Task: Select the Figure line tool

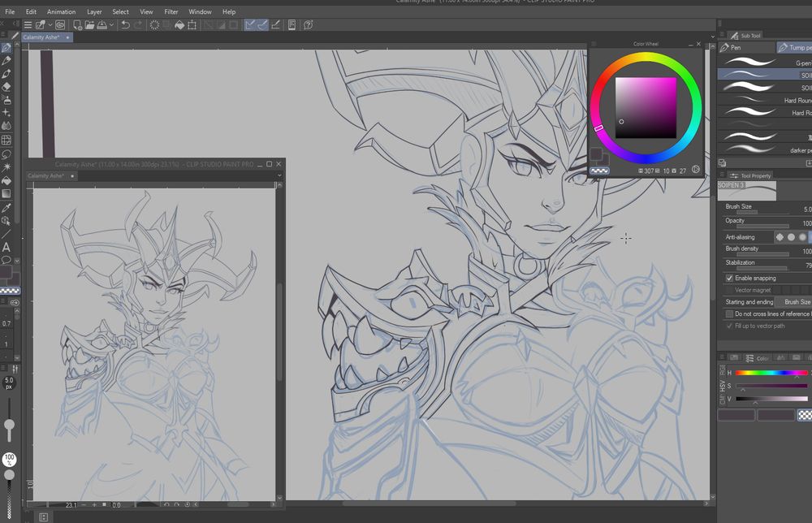Action: [6, 234]
